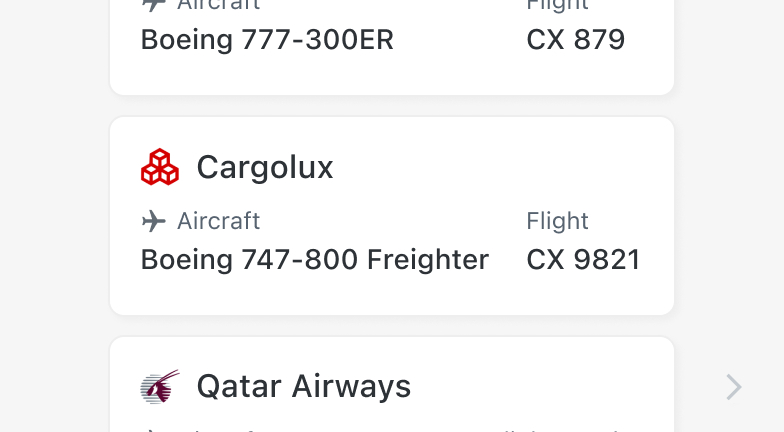Click the Aircraft label in the top card
Viewport: 784px width, 432px height.
tap(218, 5)
